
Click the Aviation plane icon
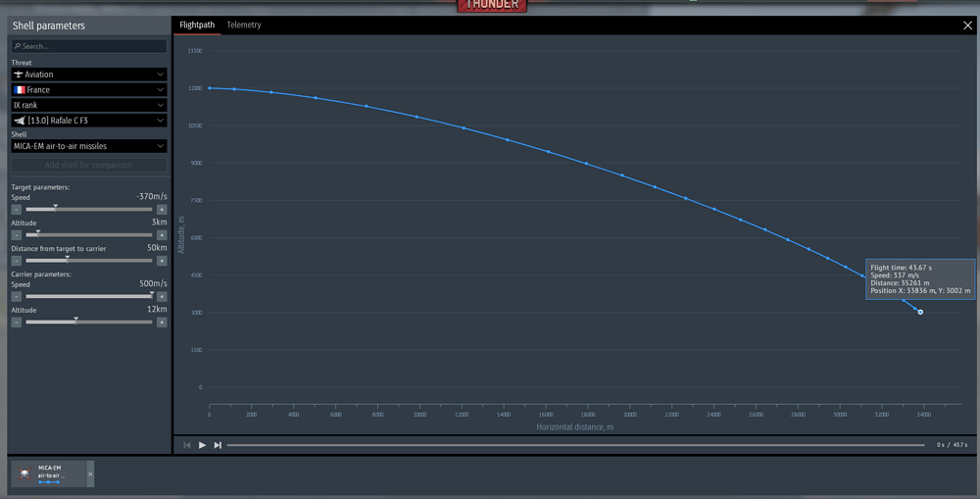point(18,75)
